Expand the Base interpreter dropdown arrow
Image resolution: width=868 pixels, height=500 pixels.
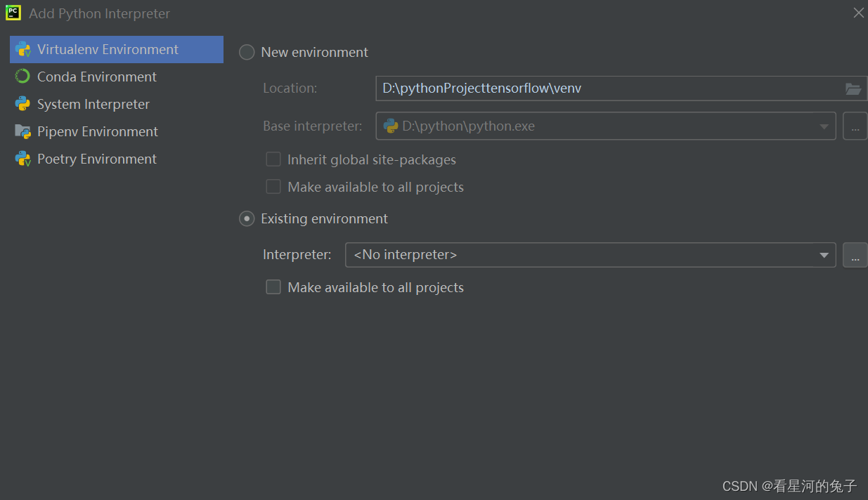824,126
